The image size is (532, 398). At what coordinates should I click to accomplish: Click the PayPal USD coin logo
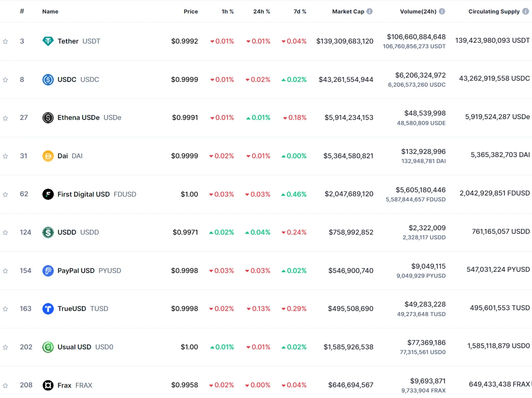(48, 270)
